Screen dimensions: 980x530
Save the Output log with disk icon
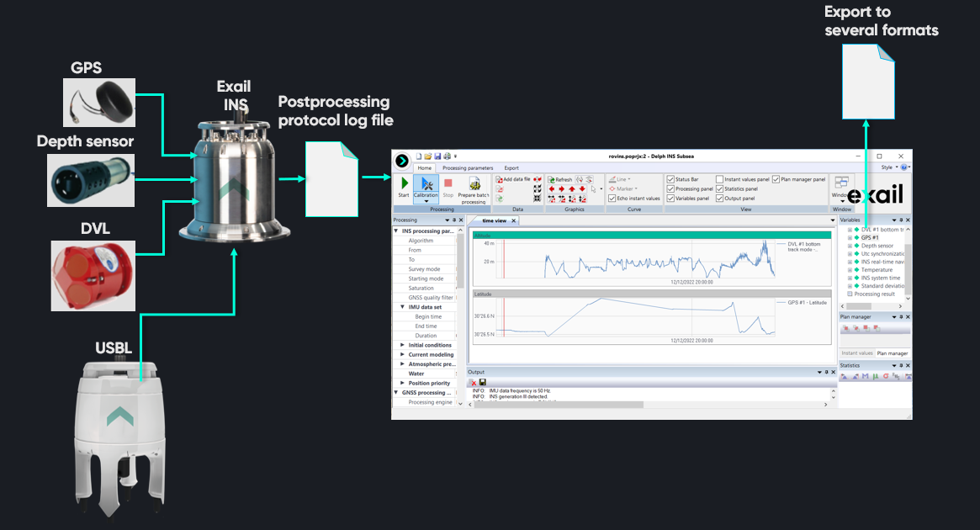pyautogui.click(x=483, y=383)
